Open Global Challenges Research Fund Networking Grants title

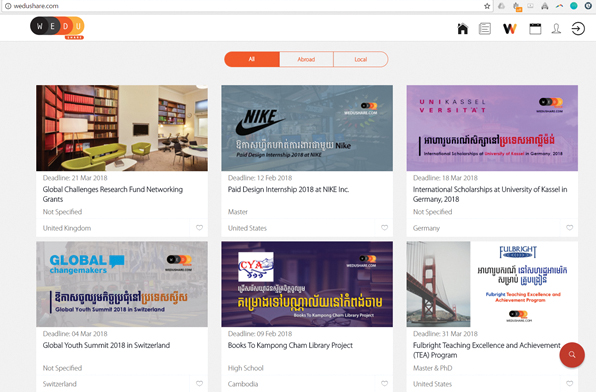(113, 194)
